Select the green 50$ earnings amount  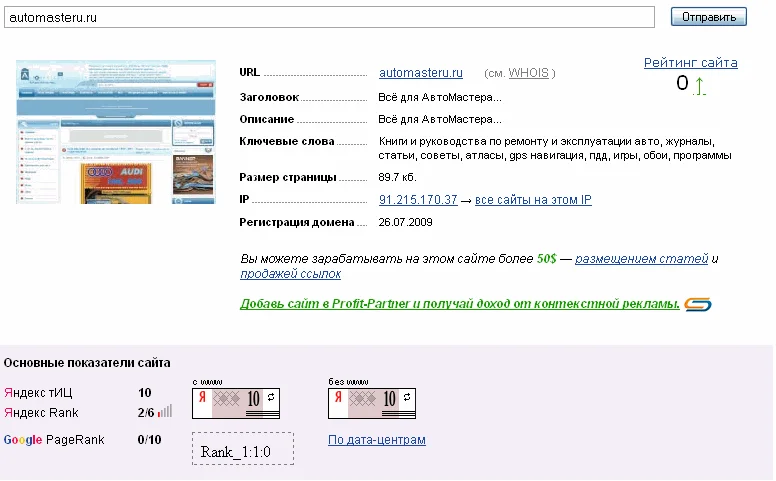pos(547,259)
